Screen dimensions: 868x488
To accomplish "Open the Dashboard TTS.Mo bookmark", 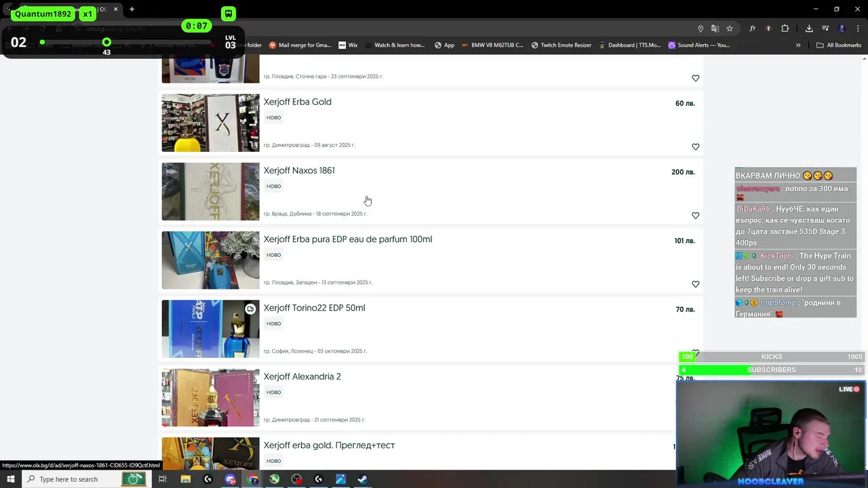I will coord(629,45).
